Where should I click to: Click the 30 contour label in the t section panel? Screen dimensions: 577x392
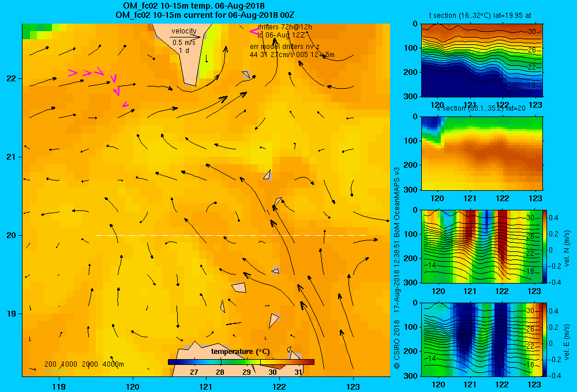point(532,32)
